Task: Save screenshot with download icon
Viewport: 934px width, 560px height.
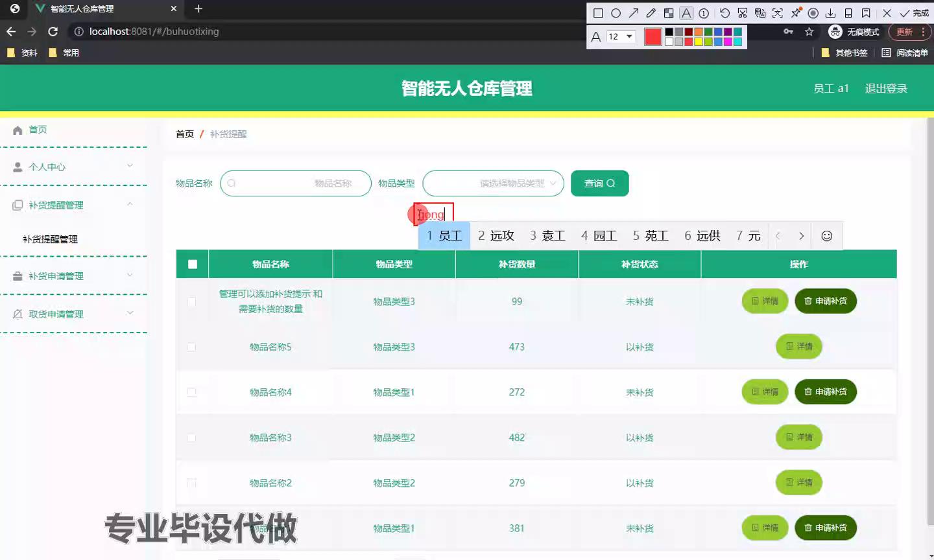Action: pos(830,13)
